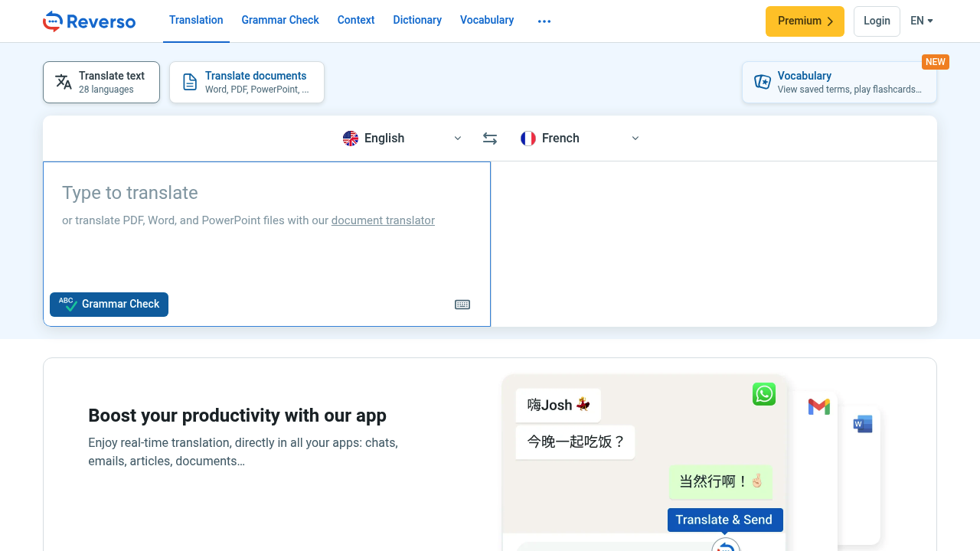Swap source and target languages
This screenshot has height=551, width=980.
[x=490, y=139]
